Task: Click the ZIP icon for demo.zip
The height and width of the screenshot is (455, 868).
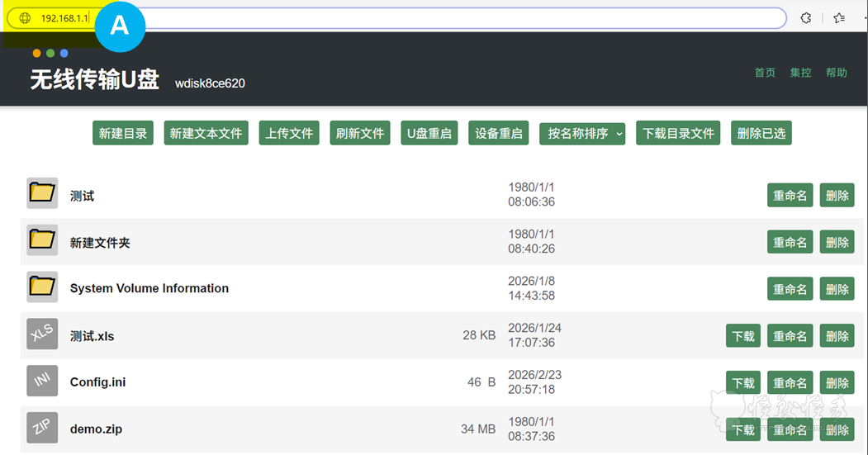Action: pos(42,428)
